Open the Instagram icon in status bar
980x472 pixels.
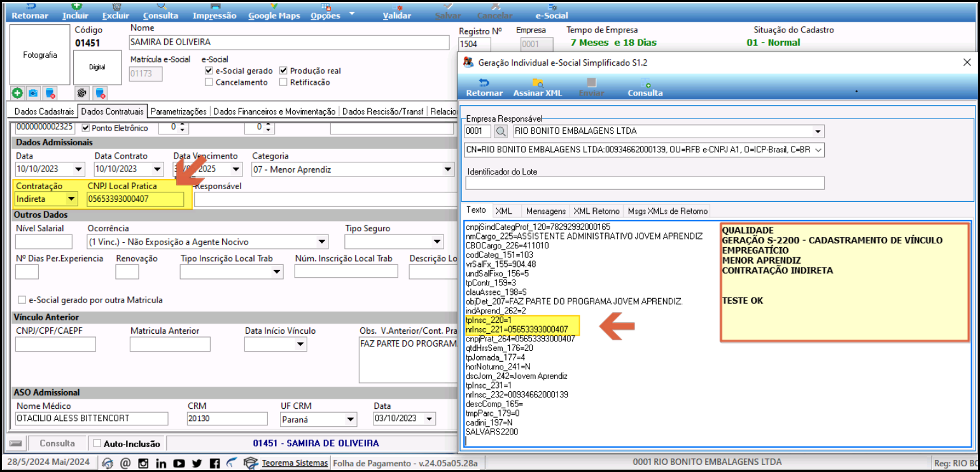143,463
